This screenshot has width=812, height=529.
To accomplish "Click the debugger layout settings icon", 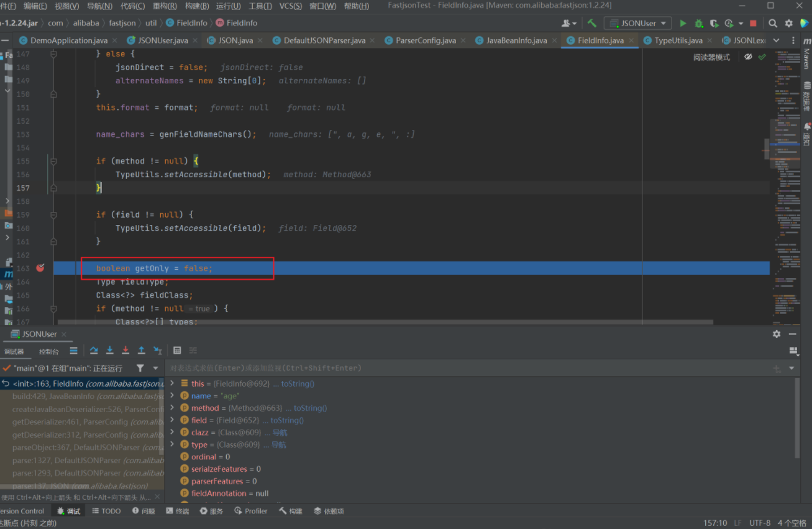I will 793,351.
